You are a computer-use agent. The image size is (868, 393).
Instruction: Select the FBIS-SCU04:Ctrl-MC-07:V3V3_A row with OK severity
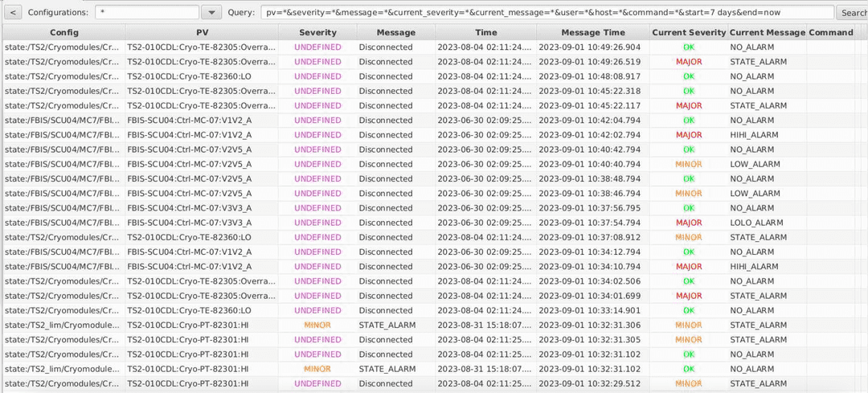pyautogui.click(x=189, y=208)
